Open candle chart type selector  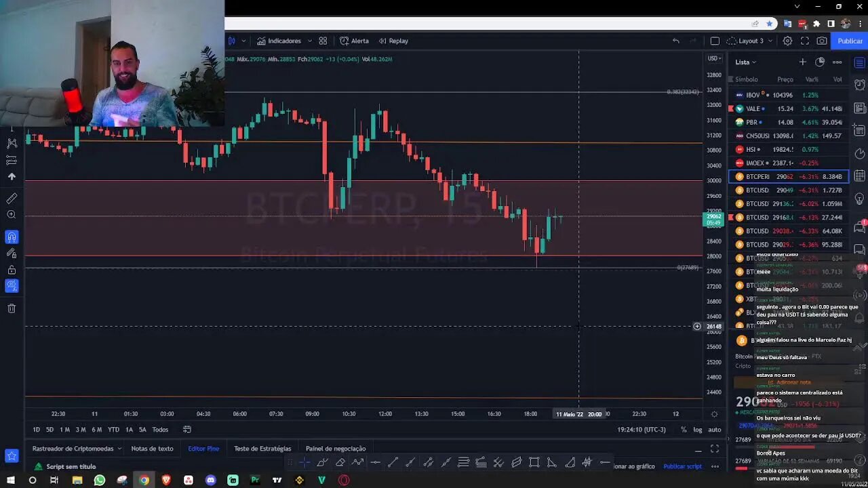click(x=231, y=41)
